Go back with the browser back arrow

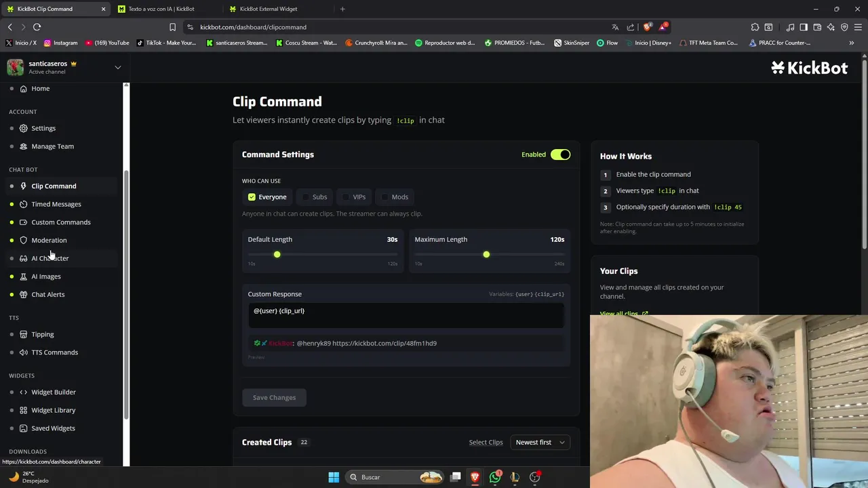point(10,27)
